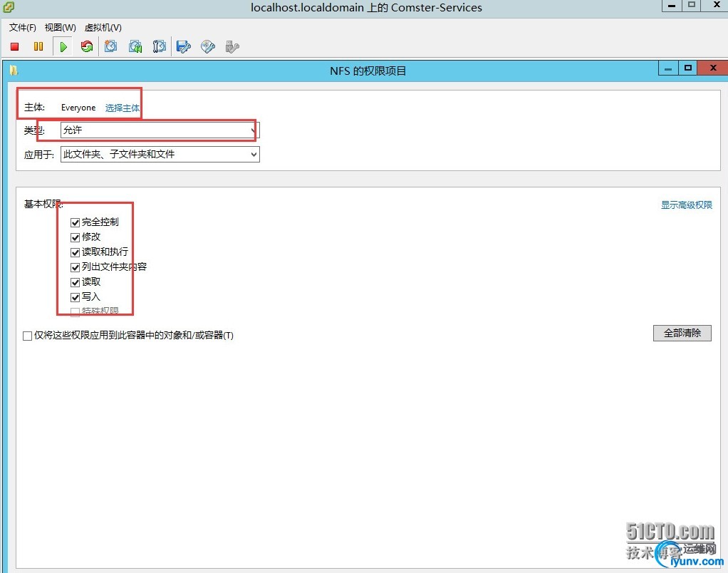
Task: Pause the virtual machine with the suspend icon
Action: (x=38, y=46)
